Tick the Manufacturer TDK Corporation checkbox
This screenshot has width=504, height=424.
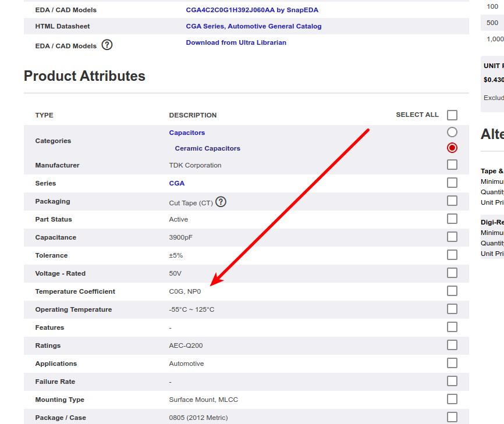452,165
